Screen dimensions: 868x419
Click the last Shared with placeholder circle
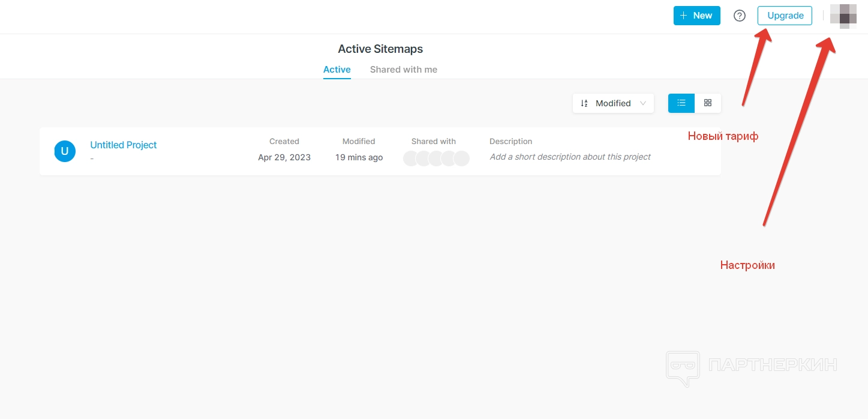[x=461, y=158]
